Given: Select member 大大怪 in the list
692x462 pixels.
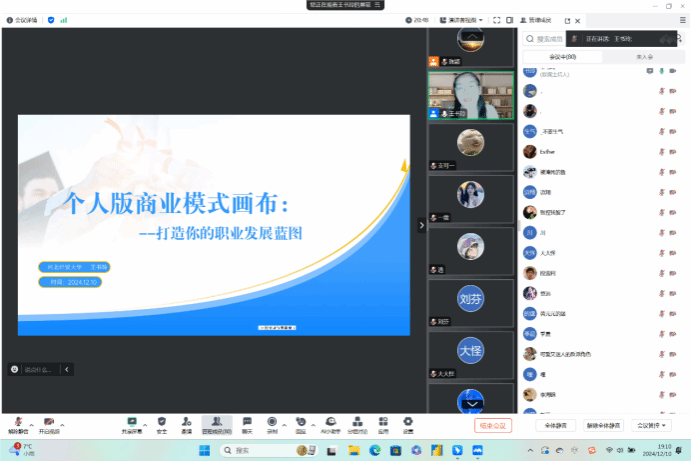Looking at the screenshot, I should [603, 253].
